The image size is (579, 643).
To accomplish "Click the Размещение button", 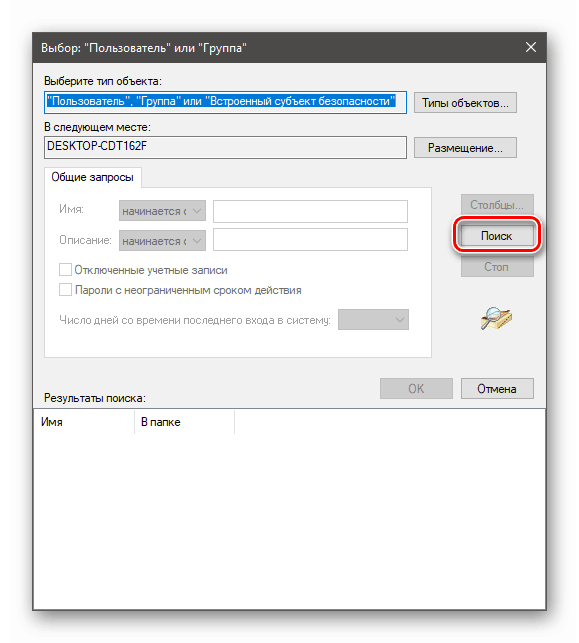I will 465,148.
